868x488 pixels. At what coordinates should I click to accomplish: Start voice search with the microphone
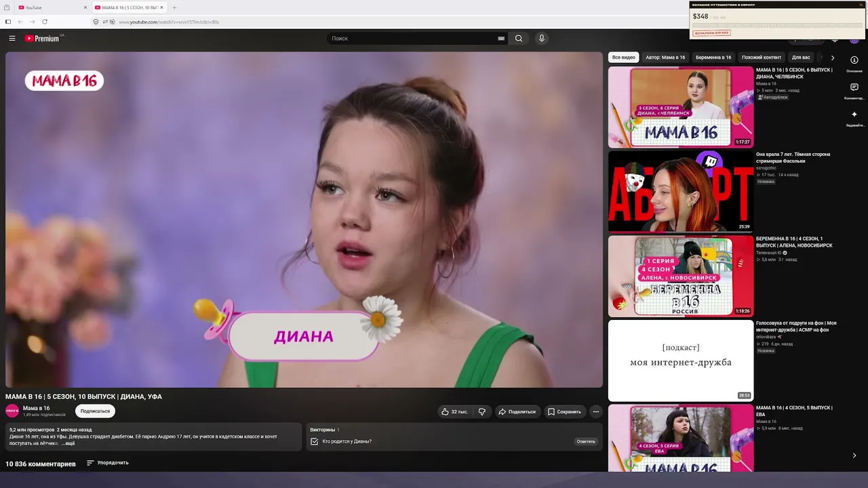pos(541,39)
